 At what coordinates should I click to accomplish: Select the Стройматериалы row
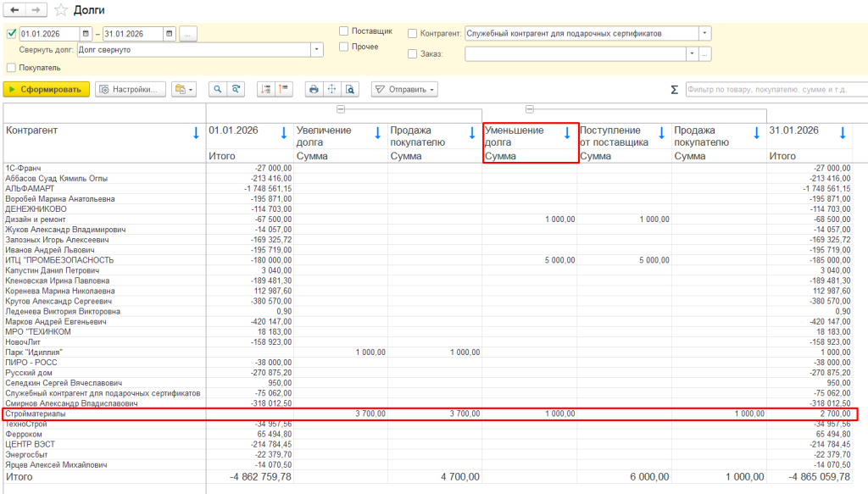[430, 414]
